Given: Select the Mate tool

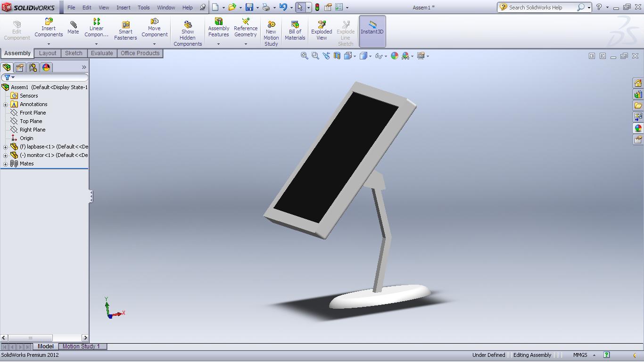Looking at the screenshot, I should (73, 28).
